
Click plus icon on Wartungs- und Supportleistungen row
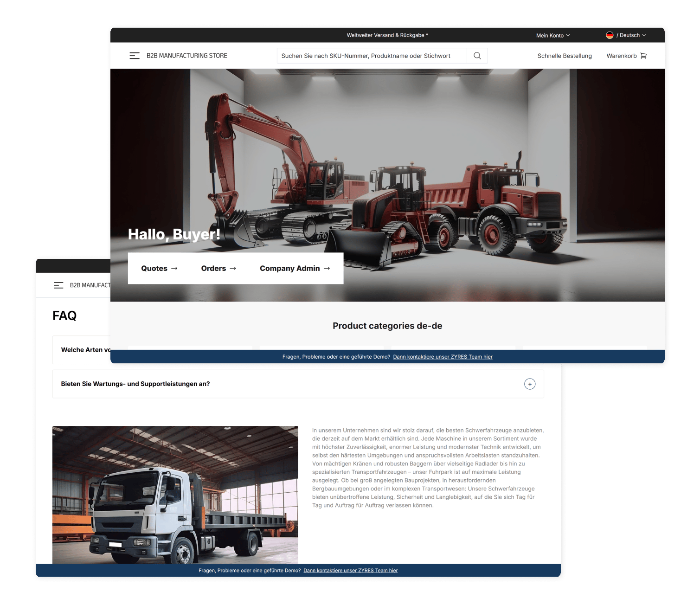(529, 384)
